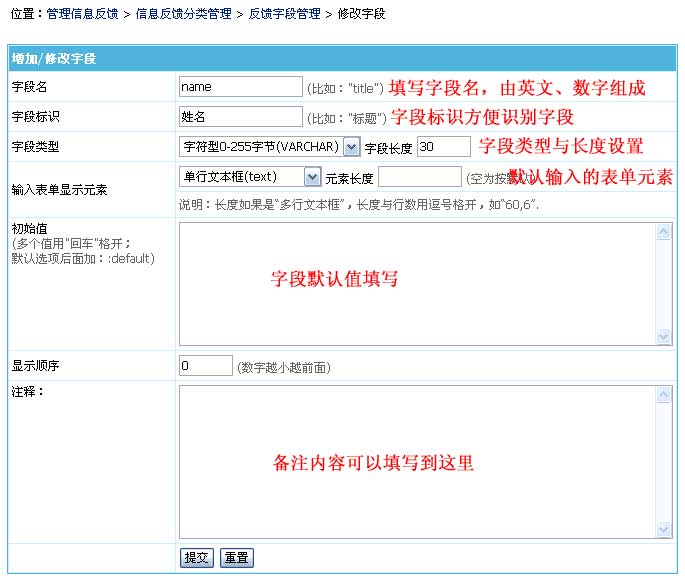Click the 修改字段 breadcrumb text
The width and height of the screenshot is (685, 585).
pos(361,14)
